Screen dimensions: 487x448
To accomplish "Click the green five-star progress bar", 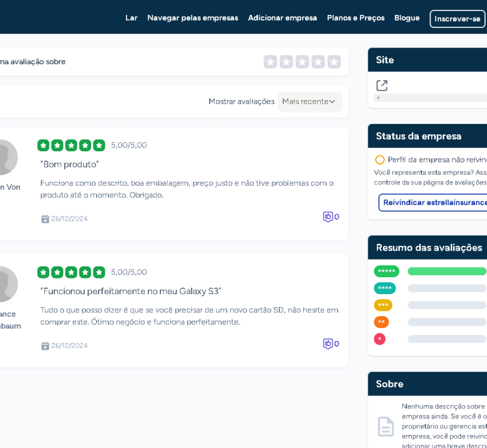I will [447, 271].
